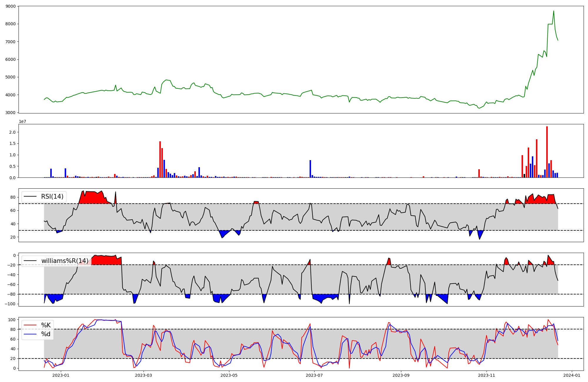Click the 2023-11 date tick label
This screenshot has height=382, width=588.
487,375
